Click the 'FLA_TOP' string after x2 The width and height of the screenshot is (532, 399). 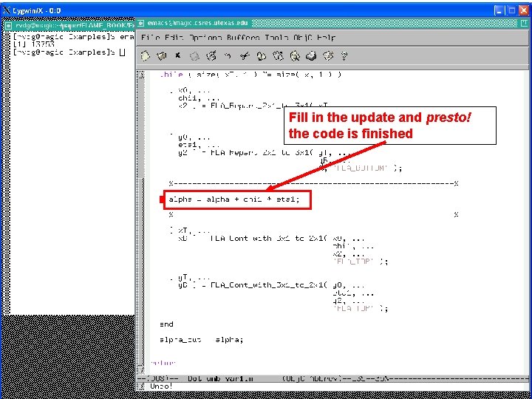click(353, 262)
